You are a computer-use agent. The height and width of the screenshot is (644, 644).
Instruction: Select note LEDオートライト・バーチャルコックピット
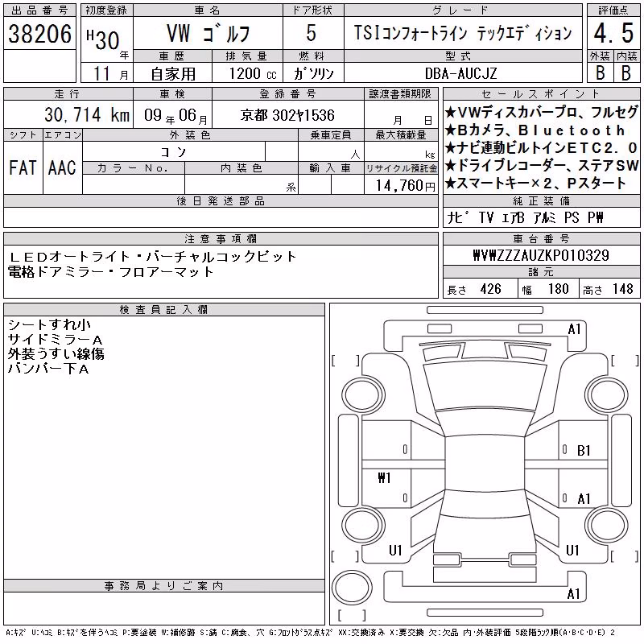(152, 257)
